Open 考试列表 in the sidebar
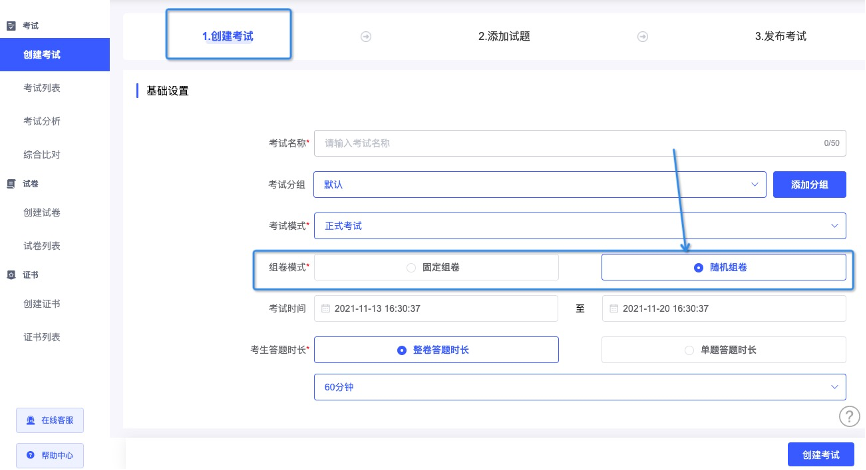Image resolution: width=866 pixels, height=470 pixels. pos(42,88)
